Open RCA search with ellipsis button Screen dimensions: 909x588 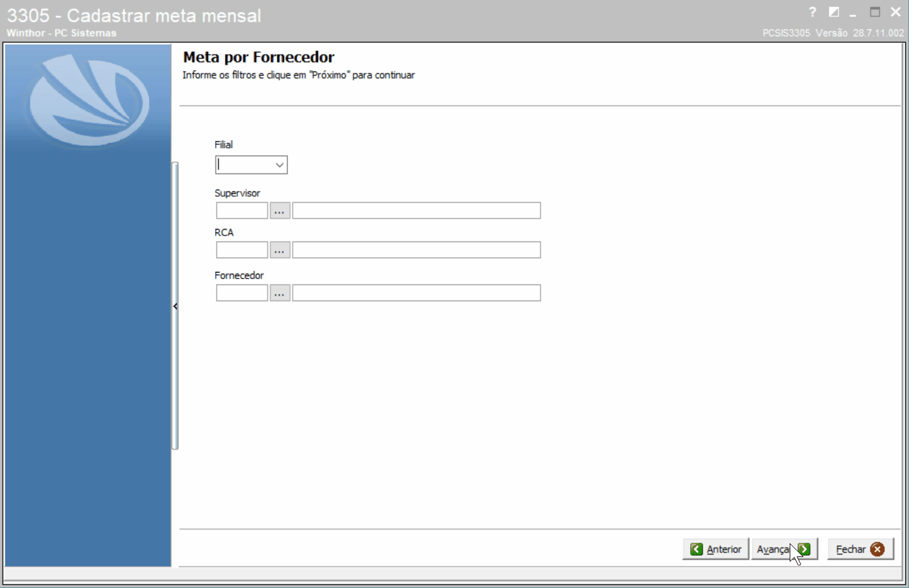click(280, 250)
